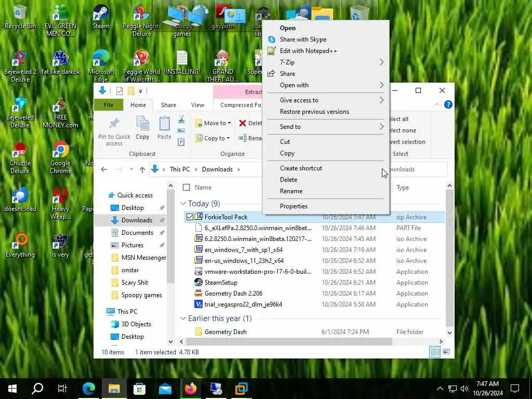Choose Create shortcut in context menu

pyautogui.click(x=326, y=168)
